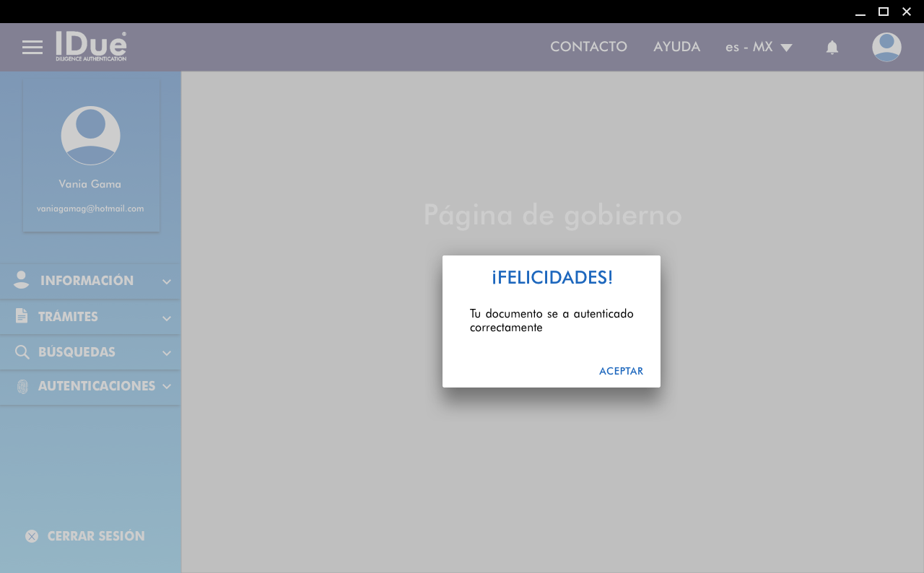
Task: Click the document icon beside Trámites
Action: point(22,316)
